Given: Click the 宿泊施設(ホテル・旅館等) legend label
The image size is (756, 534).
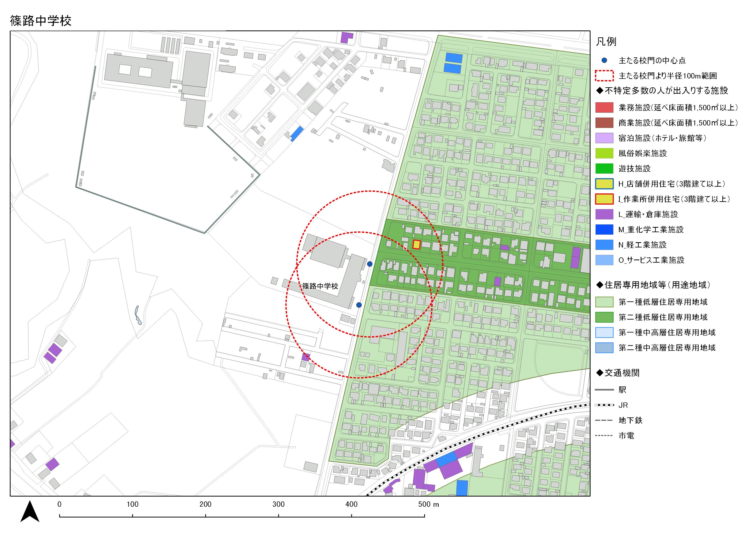Looking at the screenshot, I should (662, 138).
